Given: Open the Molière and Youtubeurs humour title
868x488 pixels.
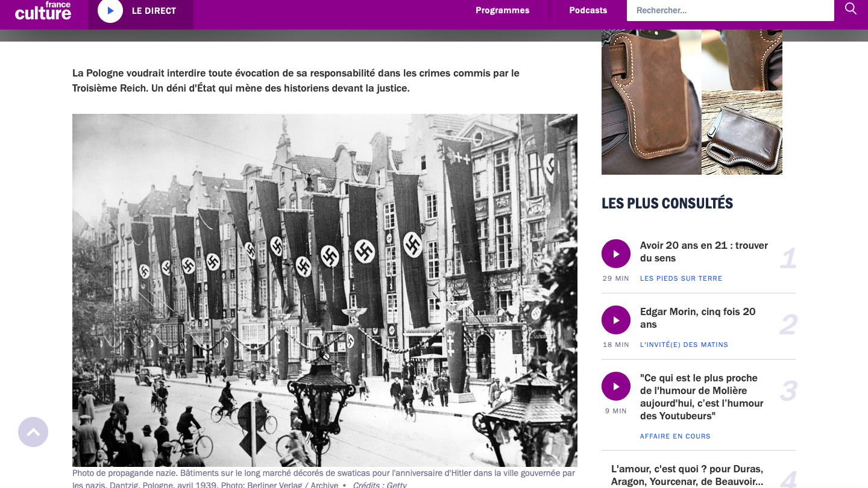Looking at the screenshot, I should tap(702, 397).
